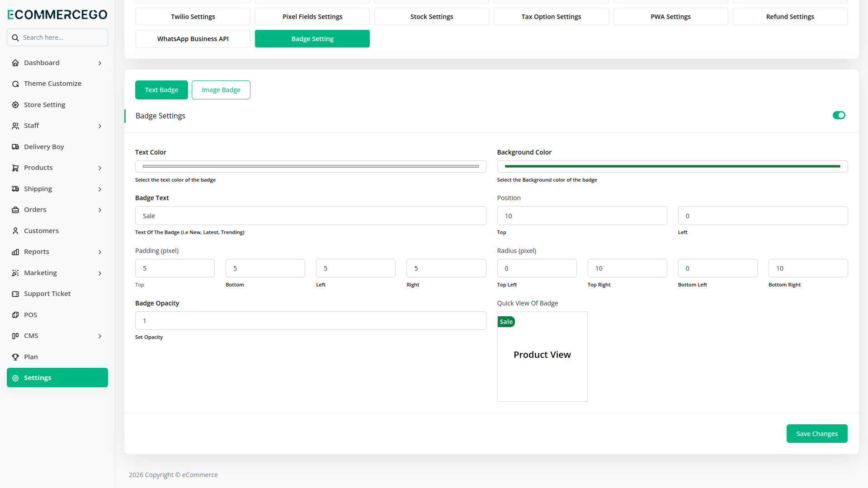
Task: Click the Save Changes button
Action: click(x=817, y=434)
